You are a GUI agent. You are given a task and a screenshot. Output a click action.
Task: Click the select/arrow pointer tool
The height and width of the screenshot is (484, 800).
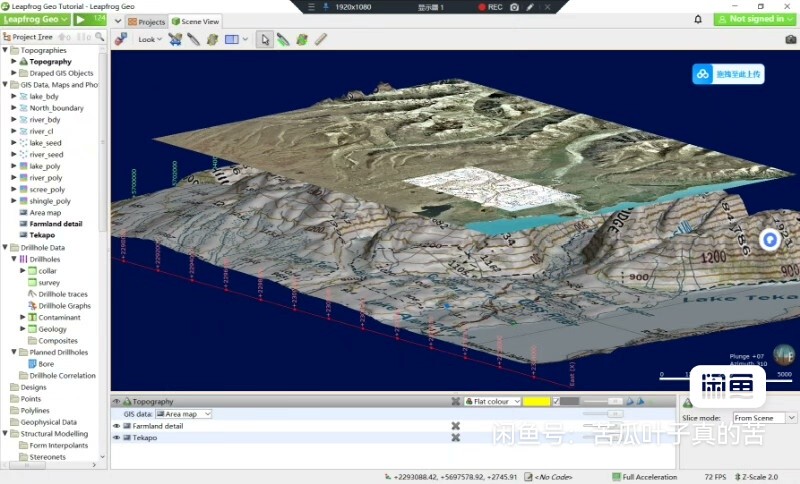coord(264,39)
